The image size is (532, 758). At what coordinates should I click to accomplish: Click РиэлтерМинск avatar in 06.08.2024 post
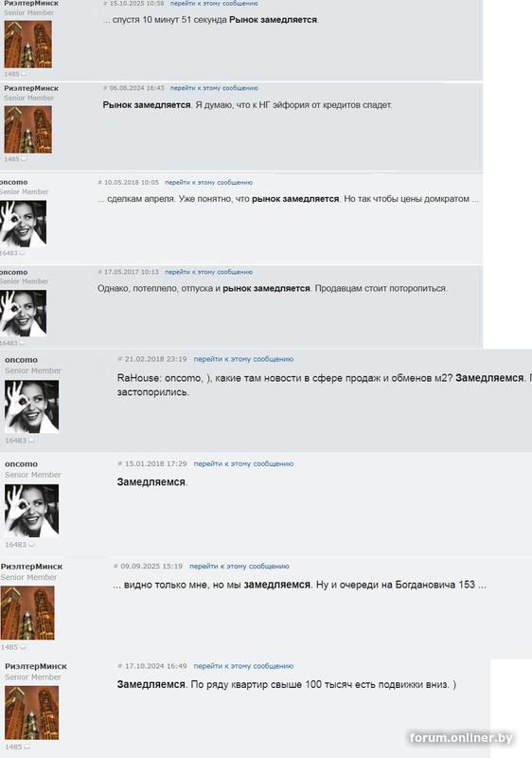pos(28,130)
